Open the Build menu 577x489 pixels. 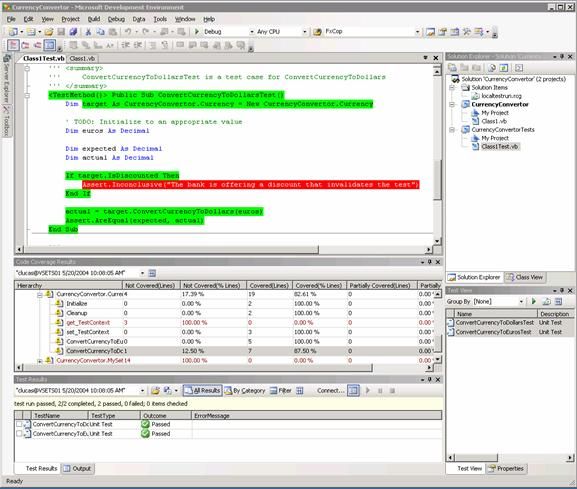(94, 19)
